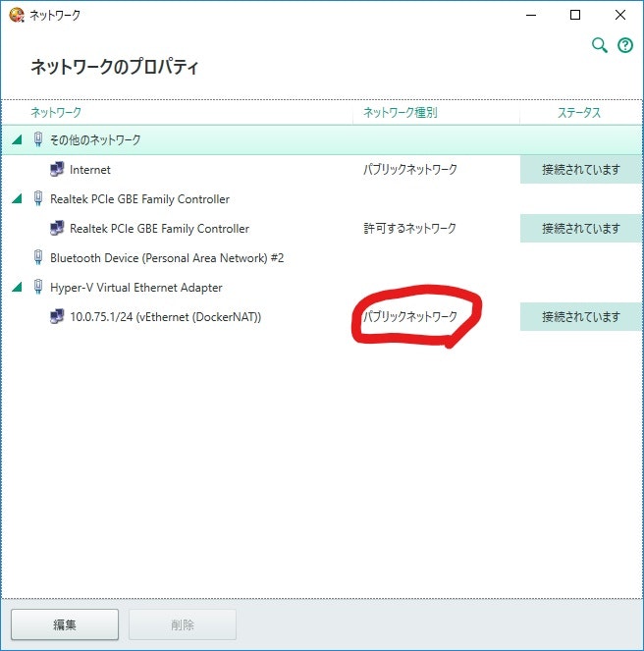This screenshot has height=651, width=644.
Task: Maximize the ネットワーク window
Action: [x=575, y=15]
